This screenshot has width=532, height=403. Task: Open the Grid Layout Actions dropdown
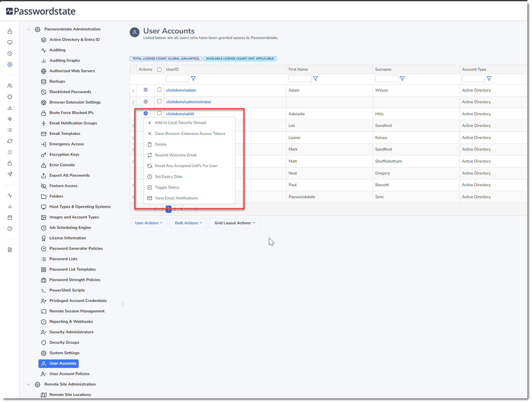[235, 223]
